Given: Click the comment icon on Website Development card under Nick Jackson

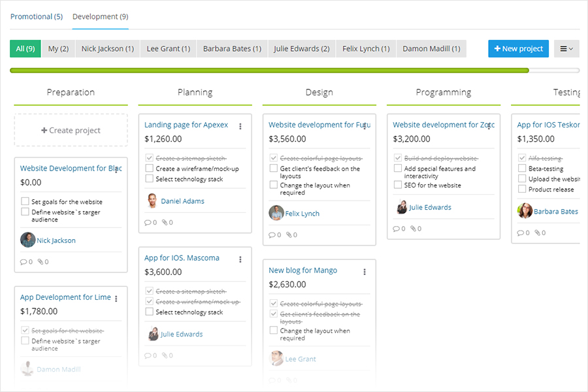Looking at the screenshot, I should 24,261.
